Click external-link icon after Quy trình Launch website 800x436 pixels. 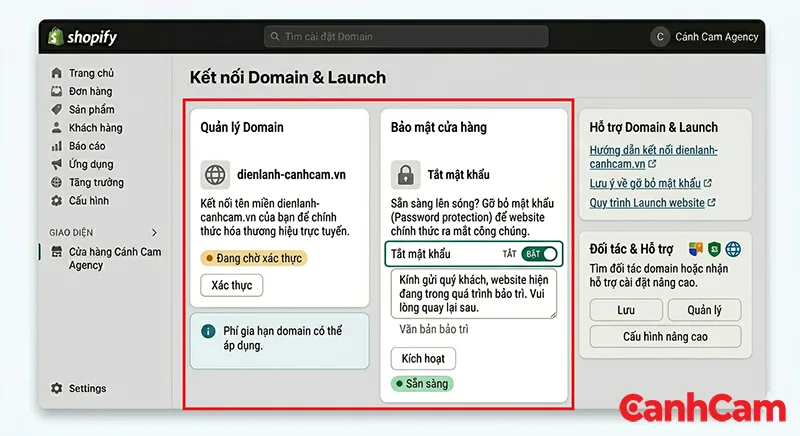pyautogui.click(x=711, y=202)
